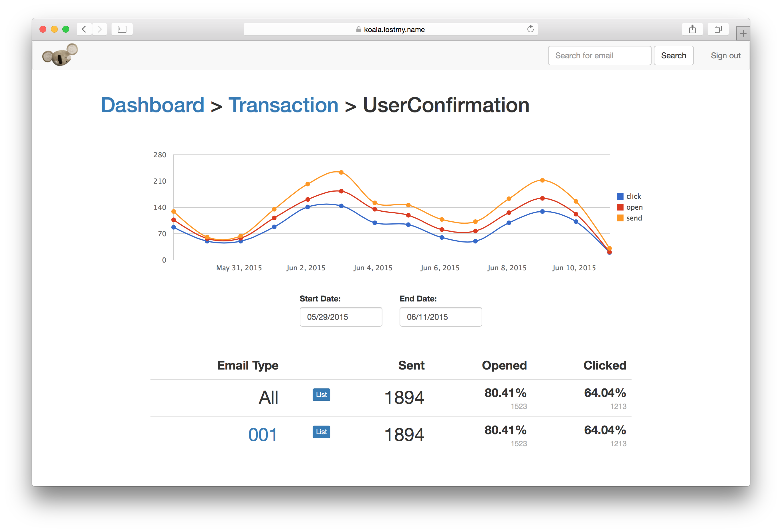Click the koala logo icon
The width and height of the screenshot is (782, 532).
coord(60,55)
